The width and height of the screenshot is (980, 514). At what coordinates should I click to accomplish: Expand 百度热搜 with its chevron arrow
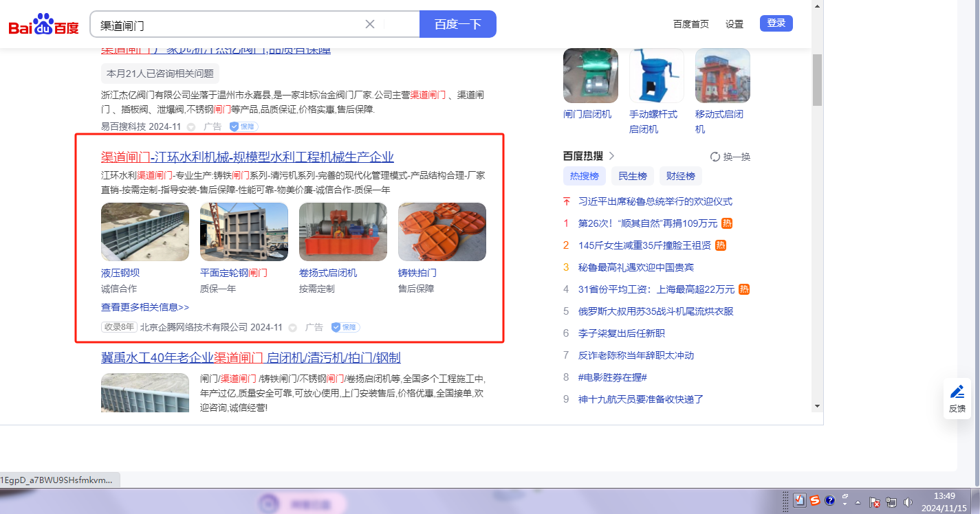point(611,156)
